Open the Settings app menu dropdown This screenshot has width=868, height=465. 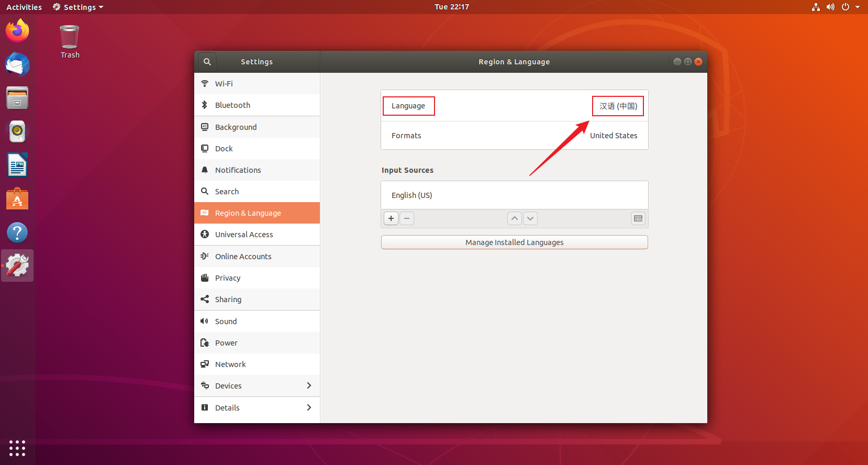point(78,7)
